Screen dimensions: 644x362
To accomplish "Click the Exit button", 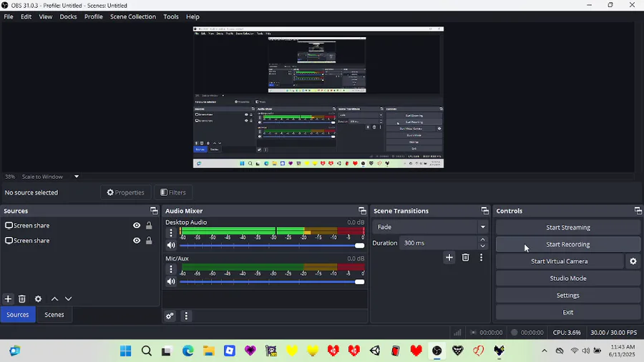I will (x=568, y=313).
